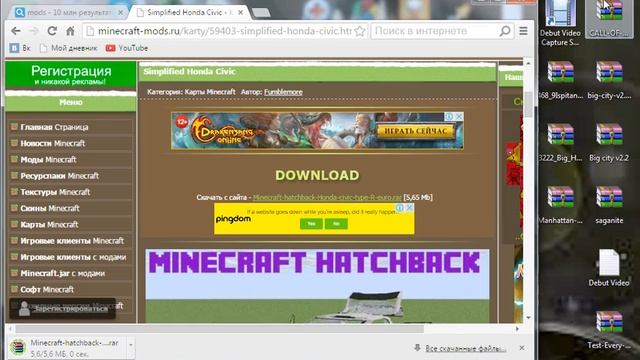Click No in the pingdom ad
Image resolution: width=640 pixels, height=360 pixels.
click(x=336, y=224)
